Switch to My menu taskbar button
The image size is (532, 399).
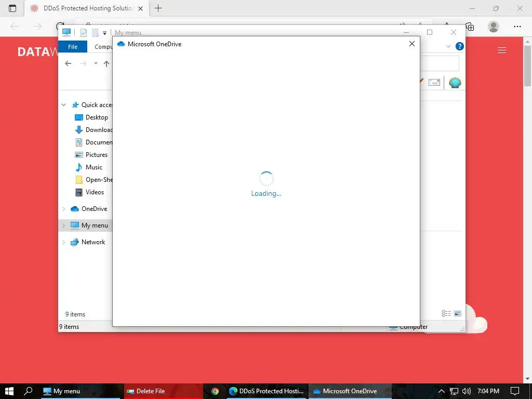80,391
